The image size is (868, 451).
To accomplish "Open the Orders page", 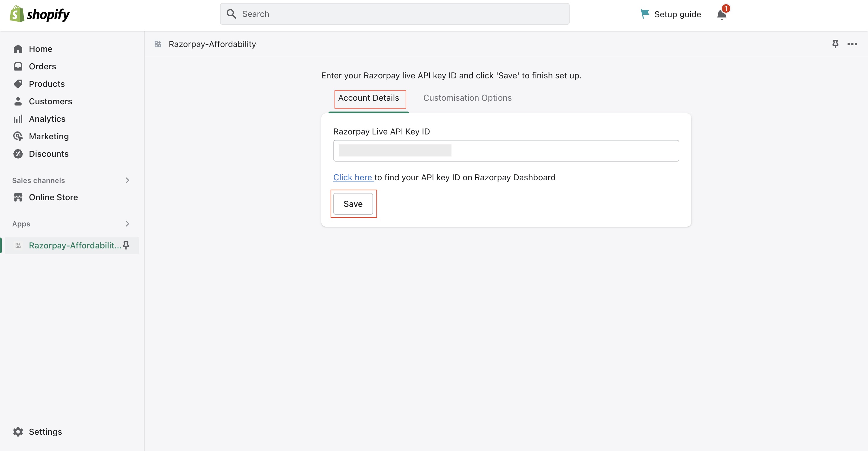I will (42, 66).
